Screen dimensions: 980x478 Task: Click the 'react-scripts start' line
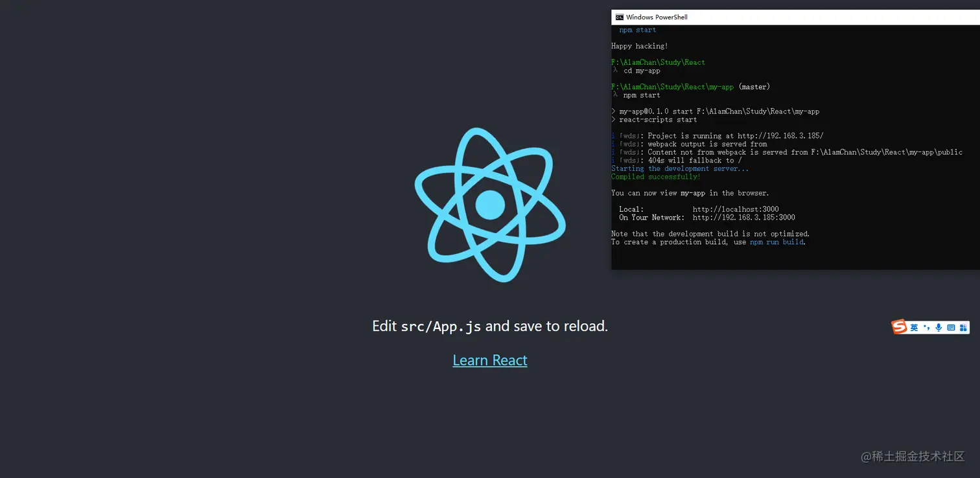pyautogui.click(x=654, y=120)
